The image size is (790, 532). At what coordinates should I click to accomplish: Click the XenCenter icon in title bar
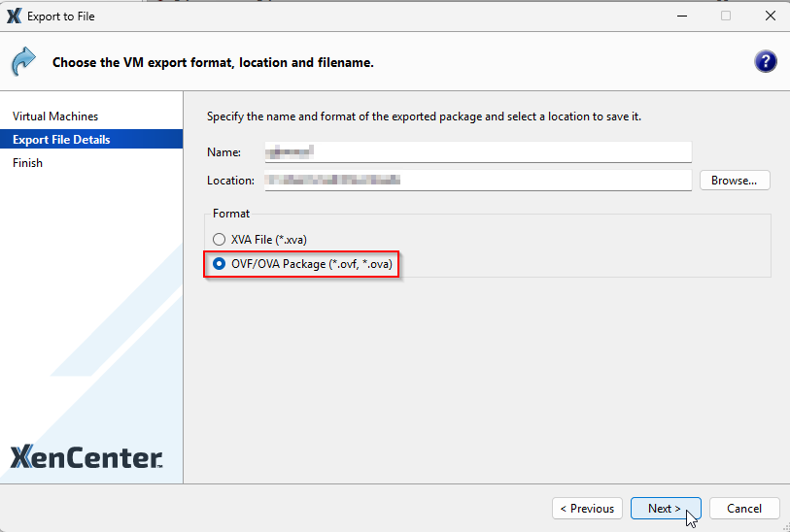click(x=14, y=17)
